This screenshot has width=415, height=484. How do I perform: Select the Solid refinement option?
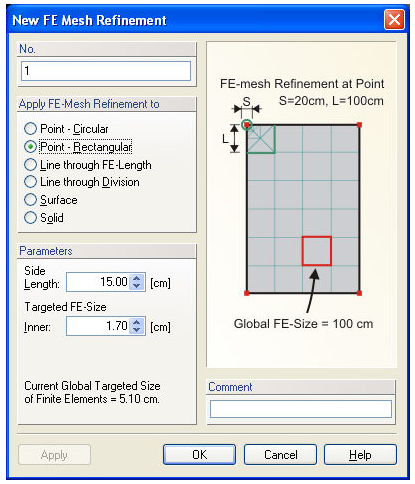[44, 218]
